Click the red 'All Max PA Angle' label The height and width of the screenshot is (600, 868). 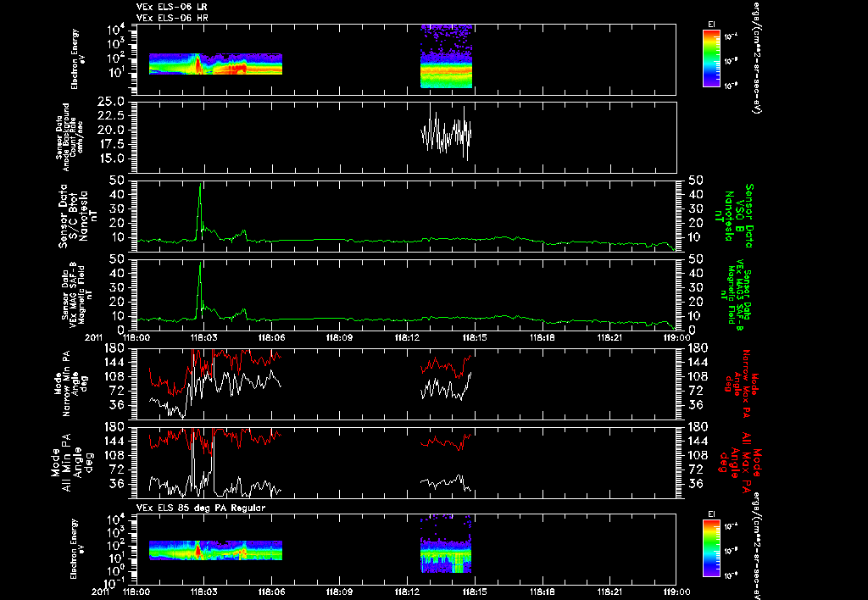pyautogui.click(x=739, y=462)
